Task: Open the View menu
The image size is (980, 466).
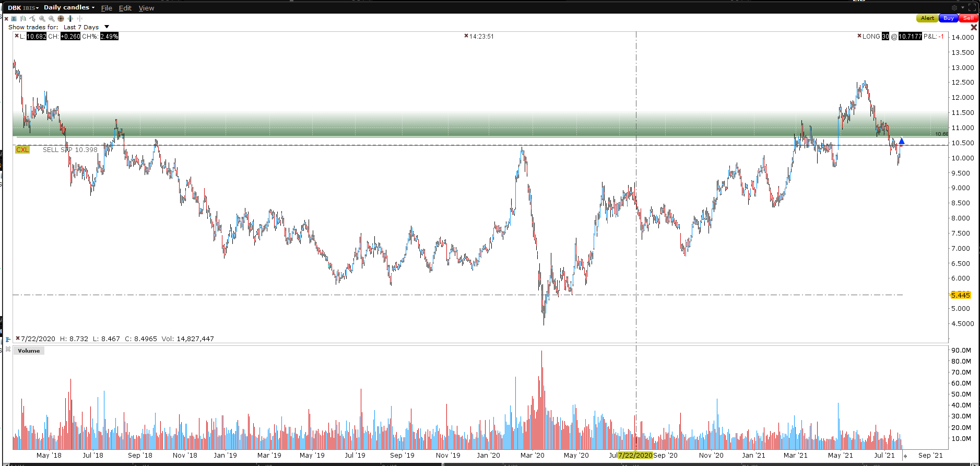Action: [146, 8]
